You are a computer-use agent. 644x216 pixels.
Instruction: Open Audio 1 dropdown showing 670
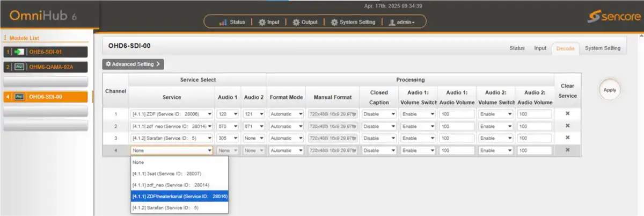228,126
